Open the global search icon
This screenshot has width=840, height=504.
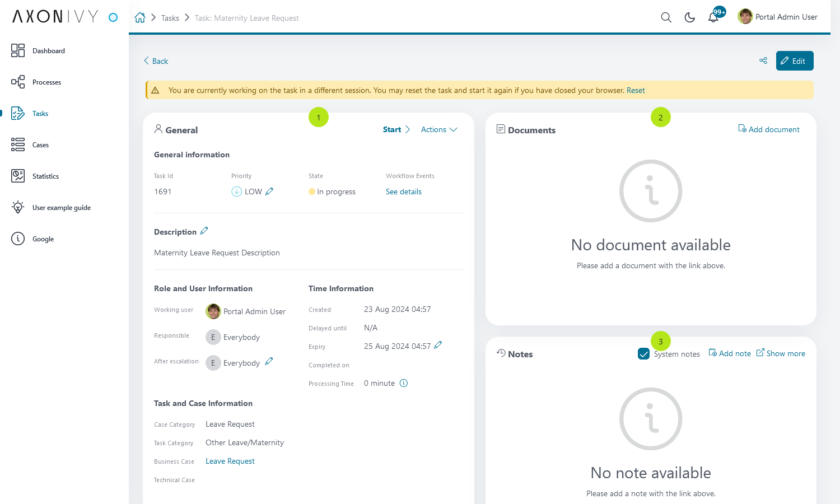pos(666,17)
